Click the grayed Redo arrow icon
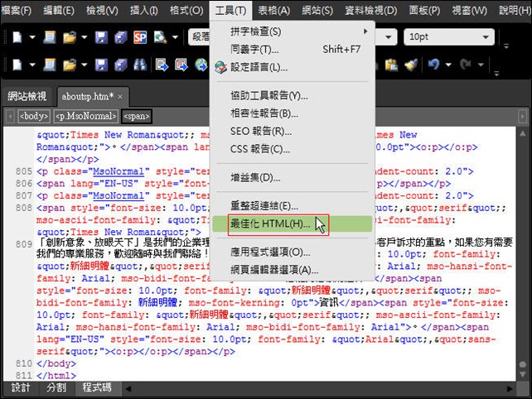Image resolution: width=532 pixels, height=399 pixels. click(x=466, y=65)
